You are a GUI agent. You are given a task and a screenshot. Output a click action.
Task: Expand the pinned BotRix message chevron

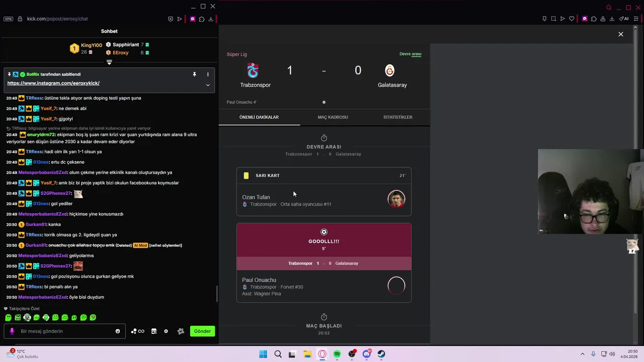pos(208,85)
